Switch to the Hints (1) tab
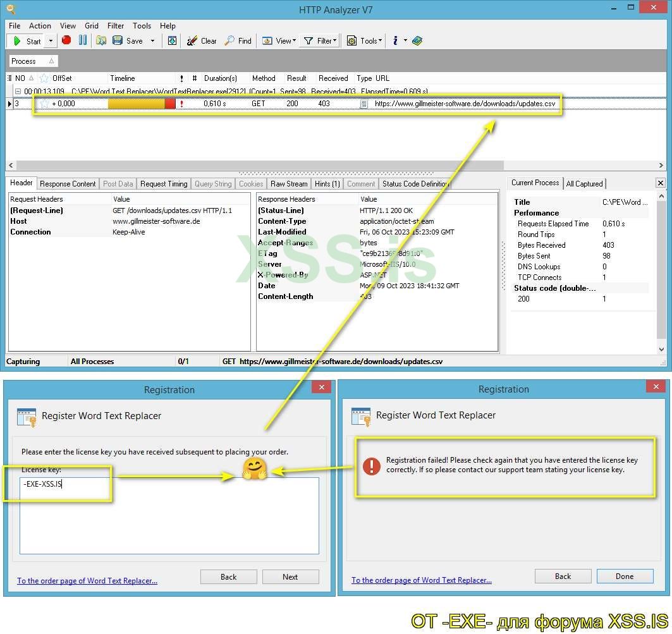This screenshot has height=634, width=672. tap(327, 184)
